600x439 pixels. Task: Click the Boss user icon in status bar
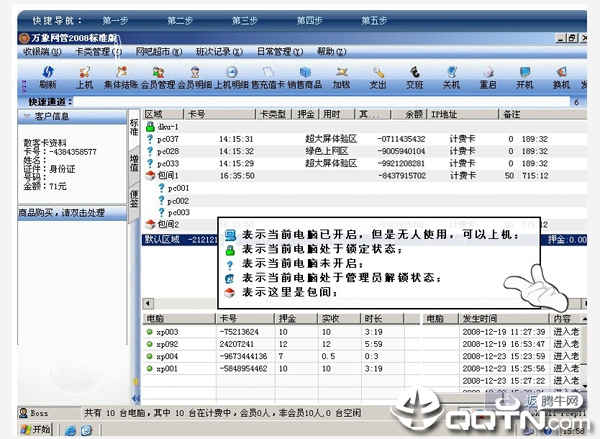(x=23, y=413)
